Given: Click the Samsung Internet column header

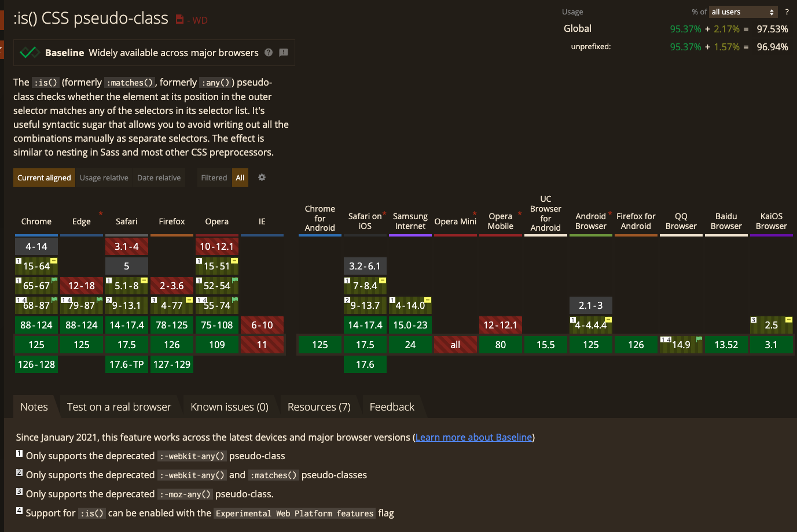Looking at the screenshot, I should click(410, 221).
